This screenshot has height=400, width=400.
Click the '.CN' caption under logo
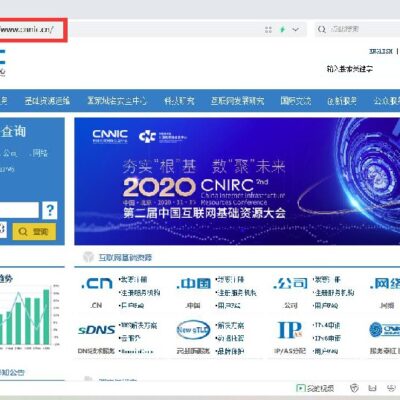96,305
